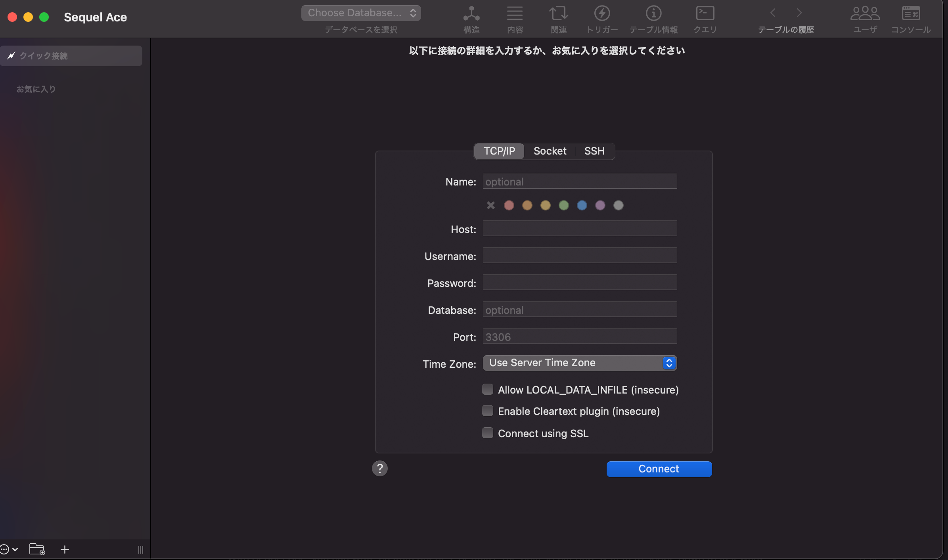This screenshot has height=560, width=948.
Task: Open the Structure (構造) toolbar icon
Action: [471, 14]
